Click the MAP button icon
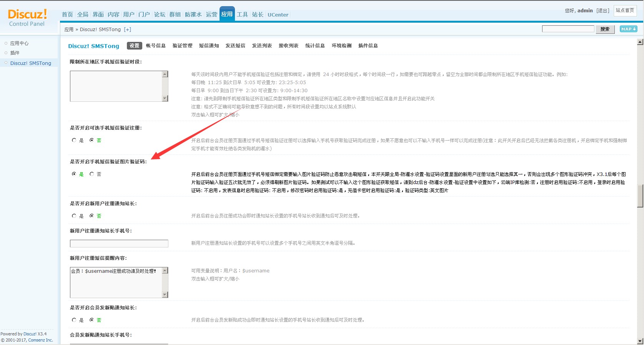The height and width of the screenshot is (345, 644). [x=628, y=29]
